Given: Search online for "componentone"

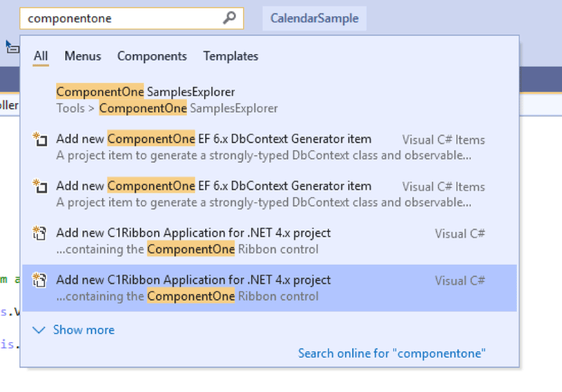Looking at the screenshot, I should pos(392,353).
